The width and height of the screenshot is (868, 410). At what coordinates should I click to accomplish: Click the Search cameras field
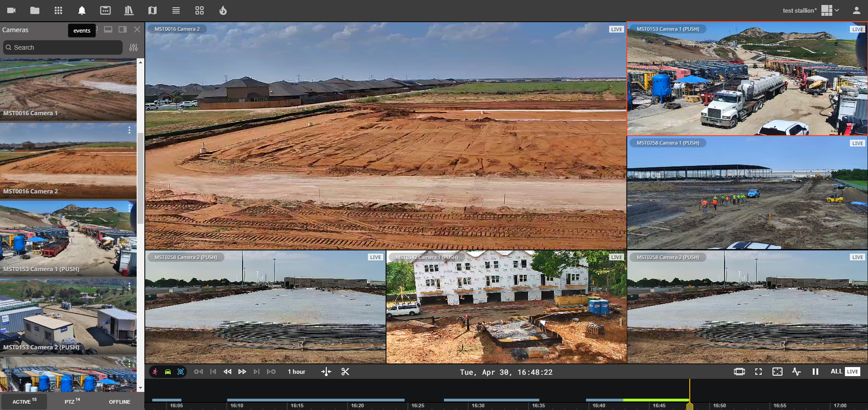[x=63, y=47]
